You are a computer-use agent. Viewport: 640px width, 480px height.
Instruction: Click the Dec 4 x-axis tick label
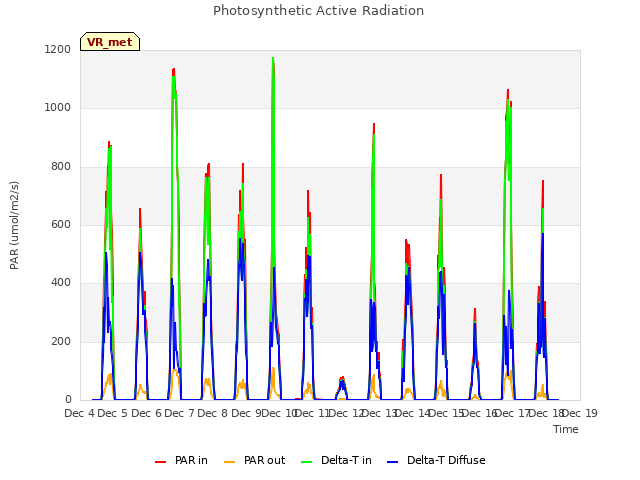pos(79,413)
